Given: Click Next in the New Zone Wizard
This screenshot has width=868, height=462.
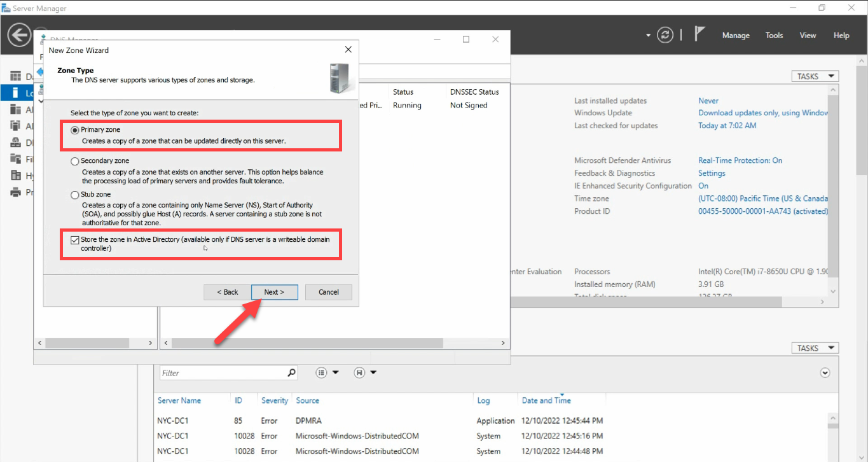Looking at the screenshot, I should click(x=274, y=292).
